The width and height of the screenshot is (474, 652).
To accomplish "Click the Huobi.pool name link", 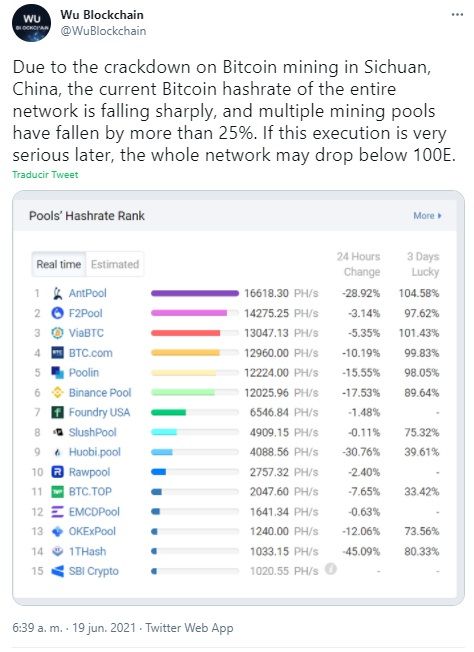I will pos(94,452).
